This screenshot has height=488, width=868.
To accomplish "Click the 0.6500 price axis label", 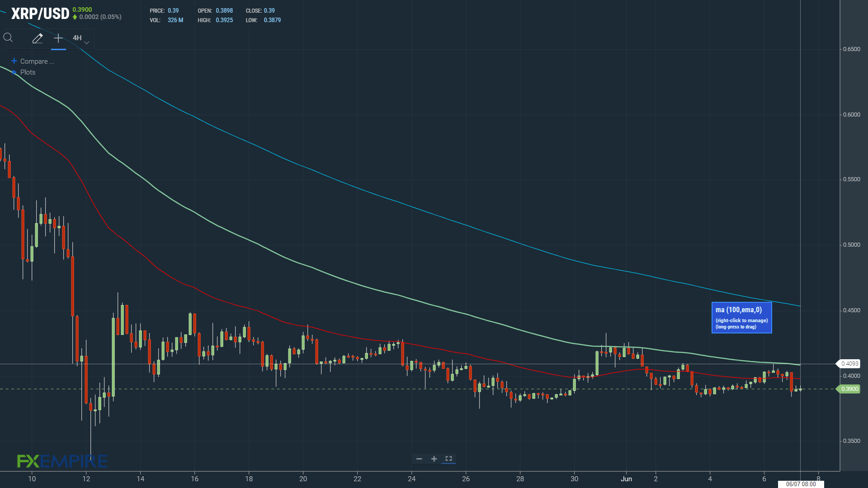I will point(852,49).
